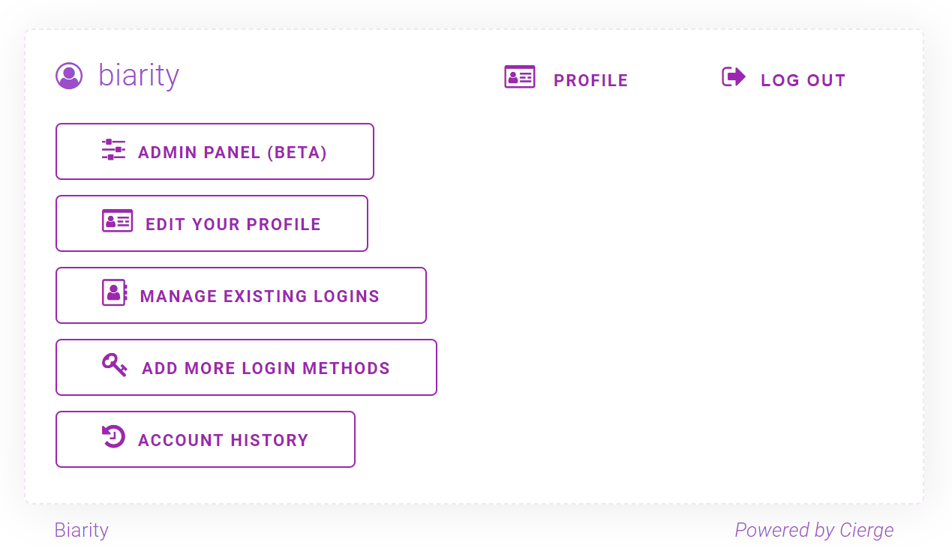952x560 pixels.
Task: Click the key icon for login methods
Action: click(x=114, y=365)
